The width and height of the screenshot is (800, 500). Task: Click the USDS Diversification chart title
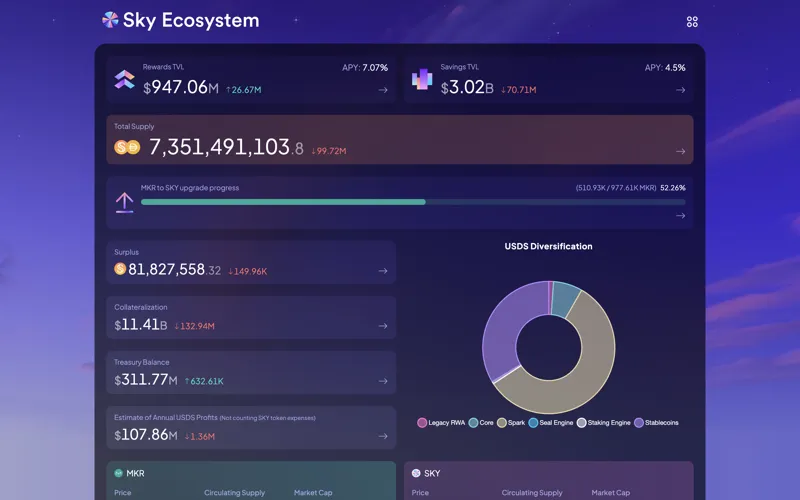click(548, 246)
